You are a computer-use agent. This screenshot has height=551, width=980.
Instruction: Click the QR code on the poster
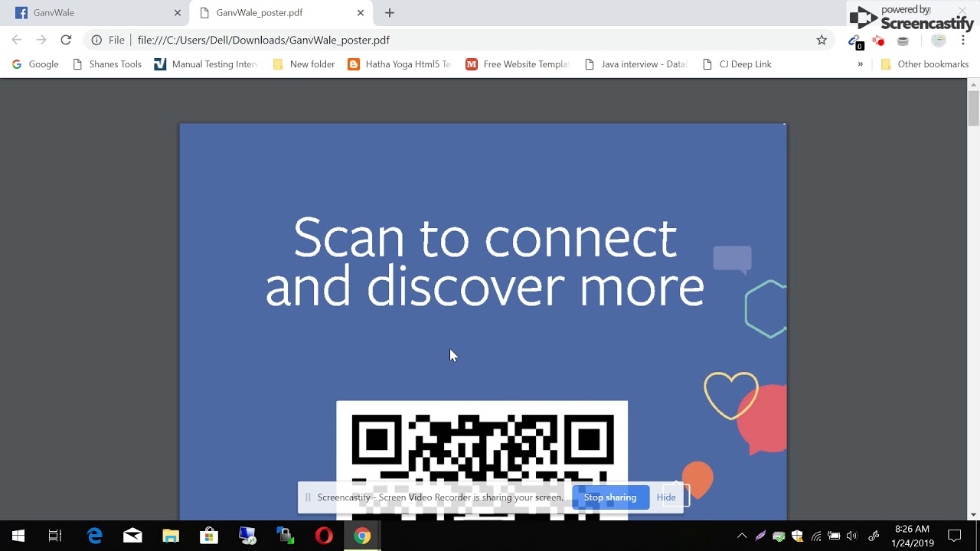(482, 461)
